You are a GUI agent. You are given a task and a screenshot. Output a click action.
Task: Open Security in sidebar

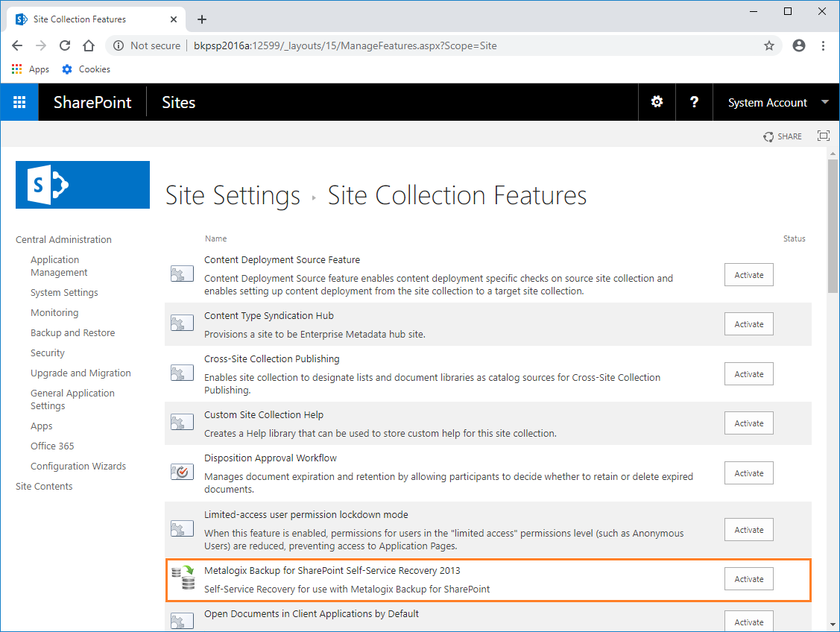tap(48, 353)
